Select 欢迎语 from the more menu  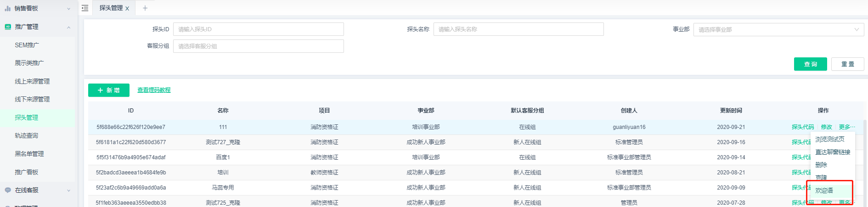(x=824, y=190)
